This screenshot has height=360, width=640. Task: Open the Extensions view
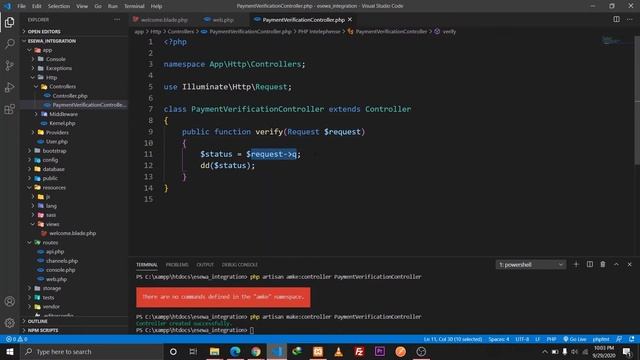[x=9, y=109]
